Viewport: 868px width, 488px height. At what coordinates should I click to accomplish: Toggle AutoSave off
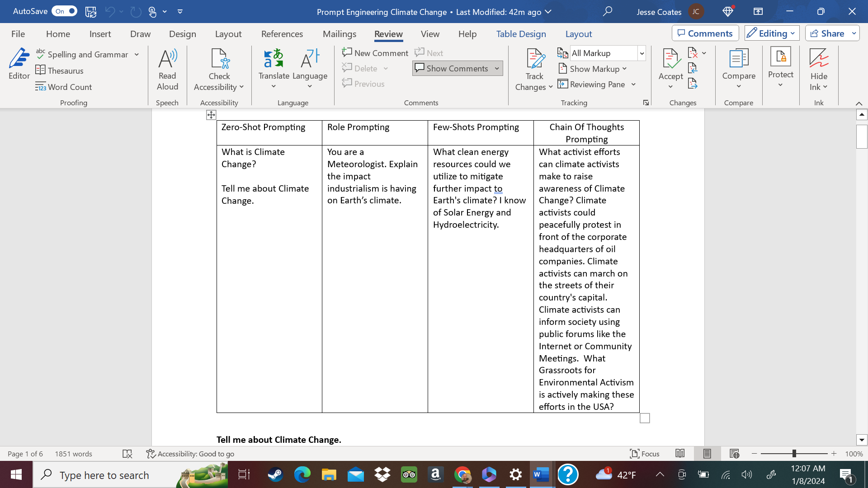(x=64, y=11)
